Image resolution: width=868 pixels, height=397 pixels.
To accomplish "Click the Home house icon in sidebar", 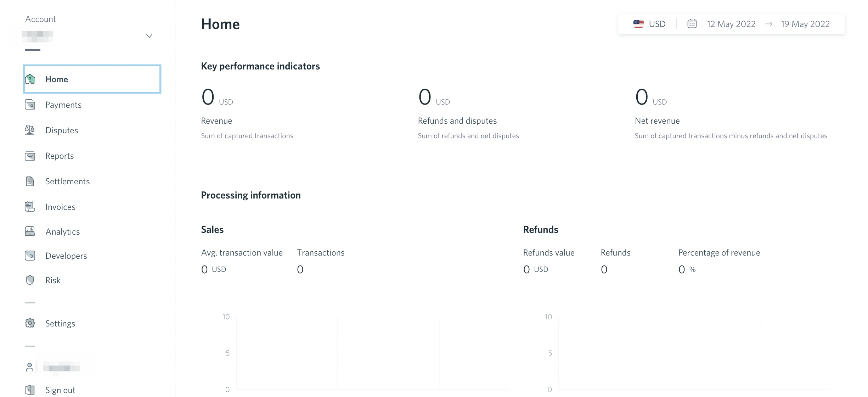I will coord(30,79).
